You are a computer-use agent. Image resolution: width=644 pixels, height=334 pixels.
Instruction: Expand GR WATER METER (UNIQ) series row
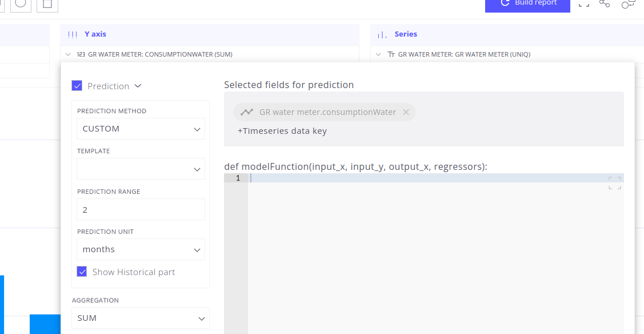click(x=378, y=54)
